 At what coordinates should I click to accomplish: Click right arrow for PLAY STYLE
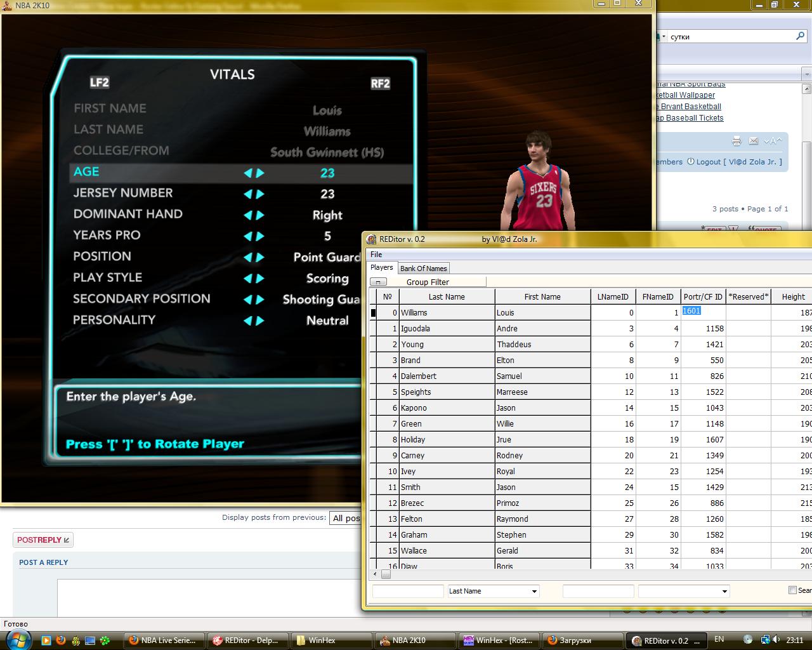[x=260, y=278]
